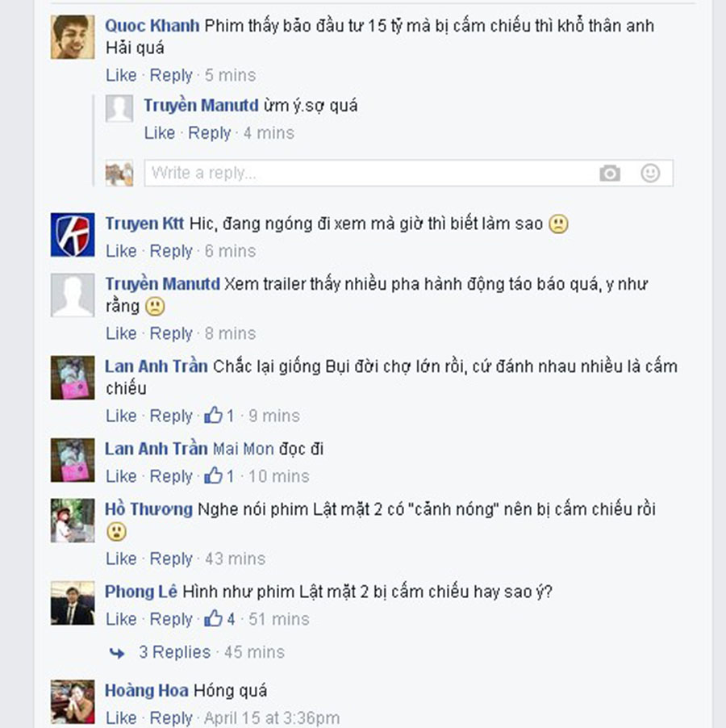The height and width of the screenshot is (728, 726).
Task: Open the April 15 at 3:36pm timestamp
Action: pyautogui.click(x=272, y=718)
